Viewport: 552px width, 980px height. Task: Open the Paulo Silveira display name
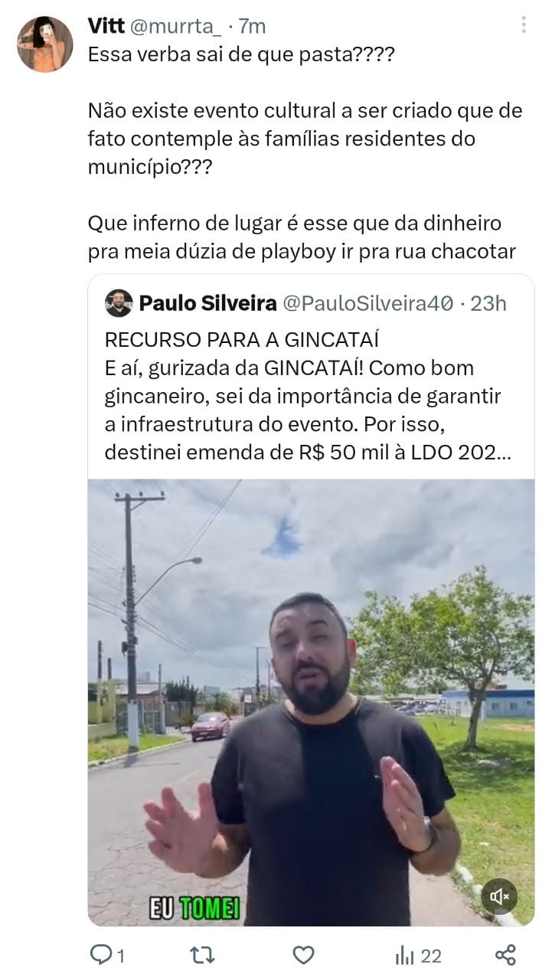[x=207, y=303]
